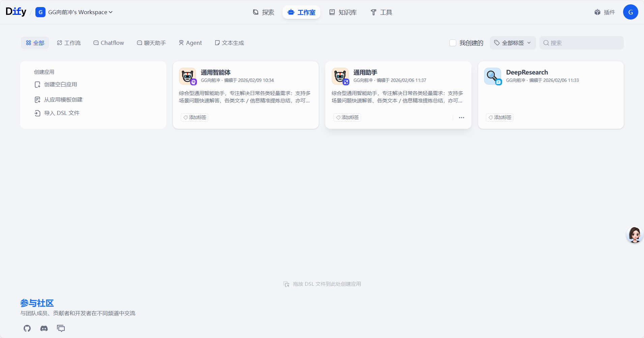Screen dimensions: 644x338
Task: Select the Chatflow category tab
Action: [x=109, y=43]
